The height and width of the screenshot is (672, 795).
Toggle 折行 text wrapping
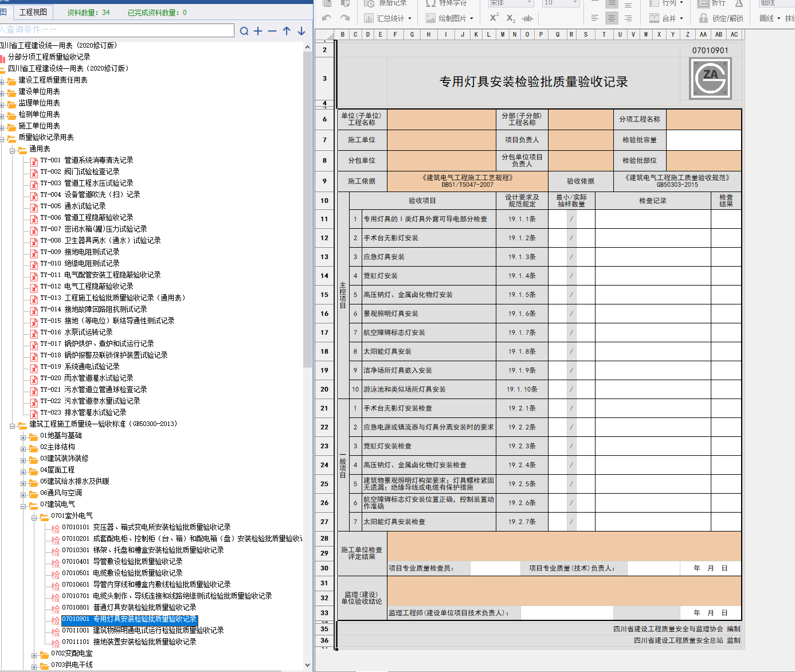tap(712, 3)
